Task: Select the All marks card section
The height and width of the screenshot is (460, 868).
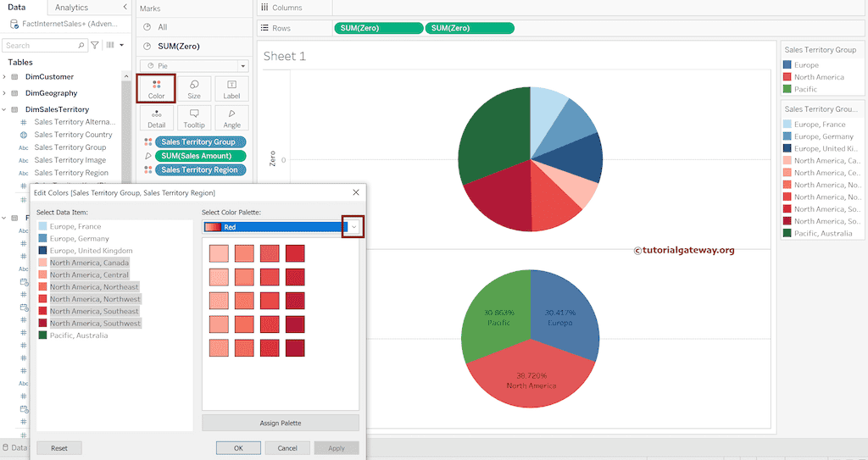Action: pyautogui.click(x=194, y=26)
